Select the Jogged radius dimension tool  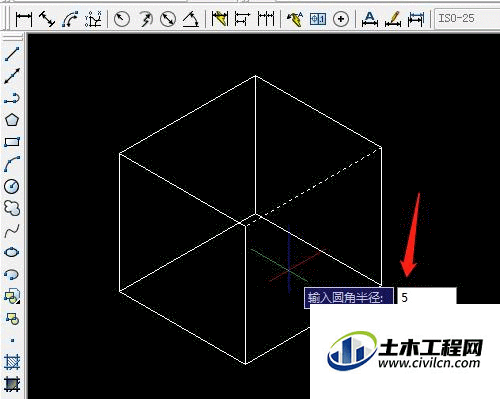click(x=145, y=19)
